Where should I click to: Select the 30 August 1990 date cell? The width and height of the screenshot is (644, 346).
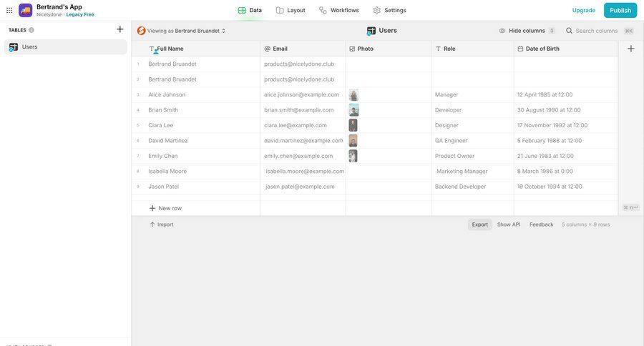click(565, 110)
